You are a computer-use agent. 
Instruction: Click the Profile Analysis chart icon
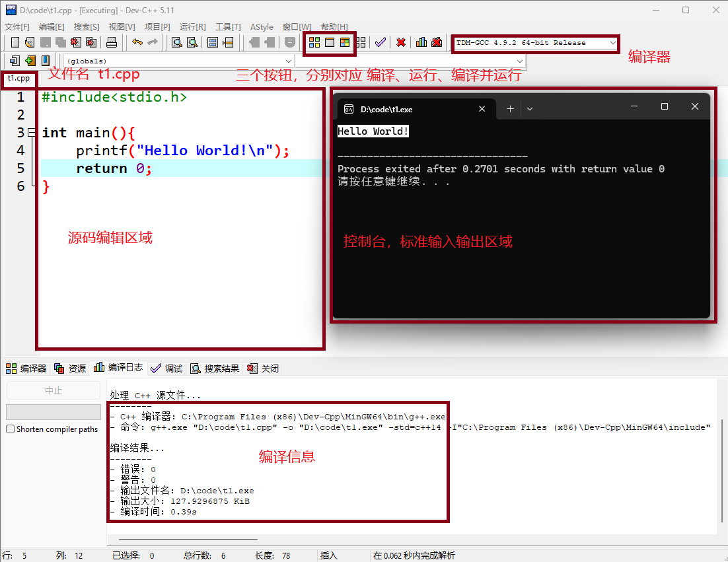[421, 43]
